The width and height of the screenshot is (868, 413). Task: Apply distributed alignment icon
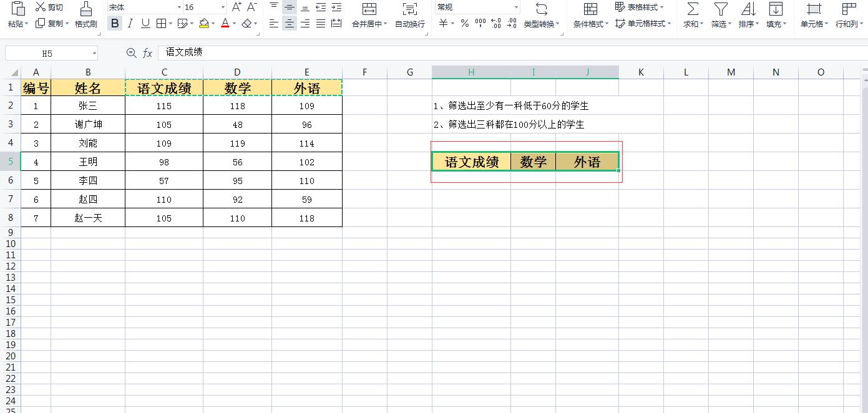point(336,23)
